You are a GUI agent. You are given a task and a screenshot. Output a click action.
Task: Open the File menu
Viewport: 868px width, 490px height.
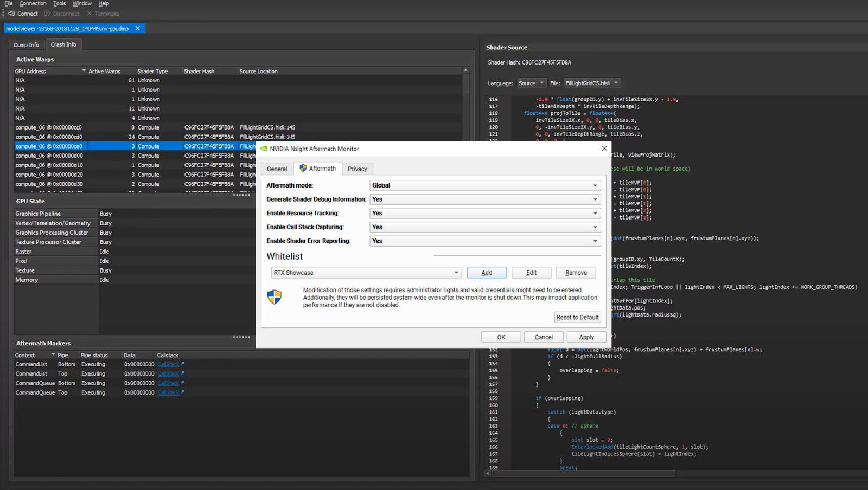9,3
